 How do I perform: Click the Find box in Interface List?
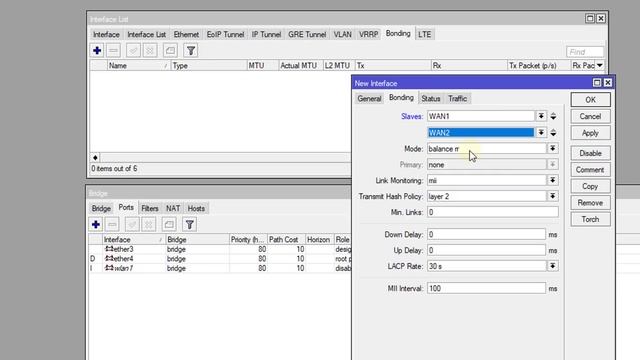585,52
